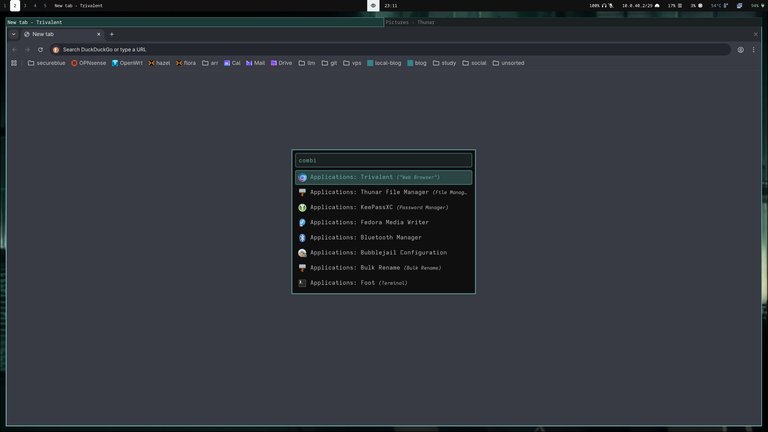Click the eye icon in top bar
768x432 pixels.
[x=373, y=6]
